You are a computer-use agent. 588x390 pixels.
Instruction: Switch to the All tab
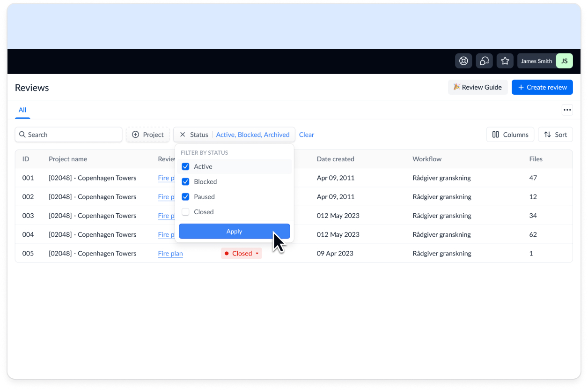point(22,110)
